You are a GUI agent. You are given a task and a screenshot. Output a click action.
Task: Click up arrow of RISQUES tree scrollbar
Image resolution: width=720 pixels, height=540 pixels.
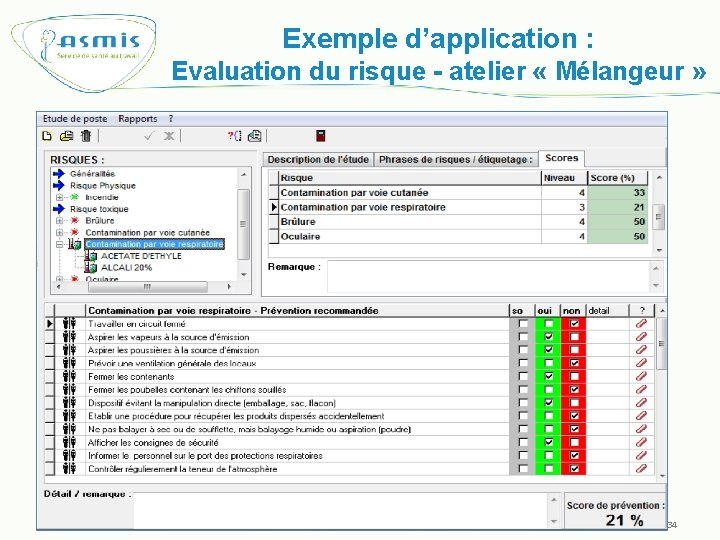(244, 175)
